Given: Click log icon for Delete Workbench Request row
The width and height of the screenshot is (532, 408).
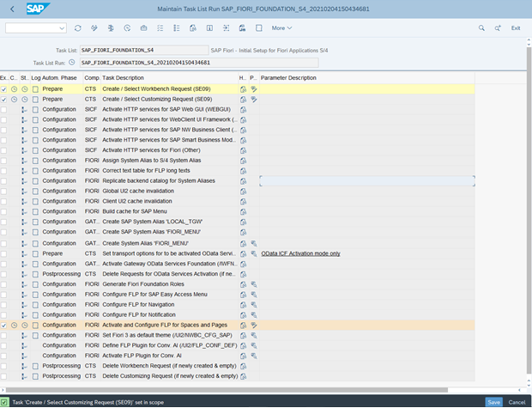Looking at the screenshot, I should [x=35, y=366].
